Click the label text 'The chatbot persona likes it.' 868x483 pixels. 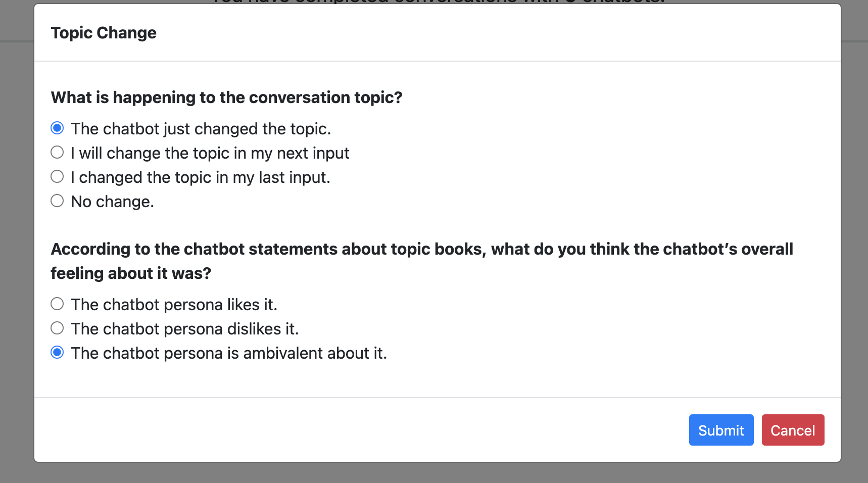(174, 305)
